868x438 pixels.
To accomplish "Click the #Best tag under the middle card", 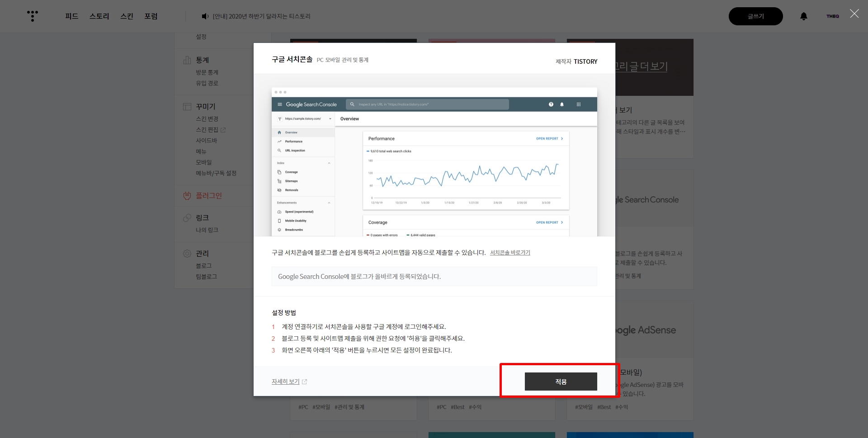I will coord(458,407).
